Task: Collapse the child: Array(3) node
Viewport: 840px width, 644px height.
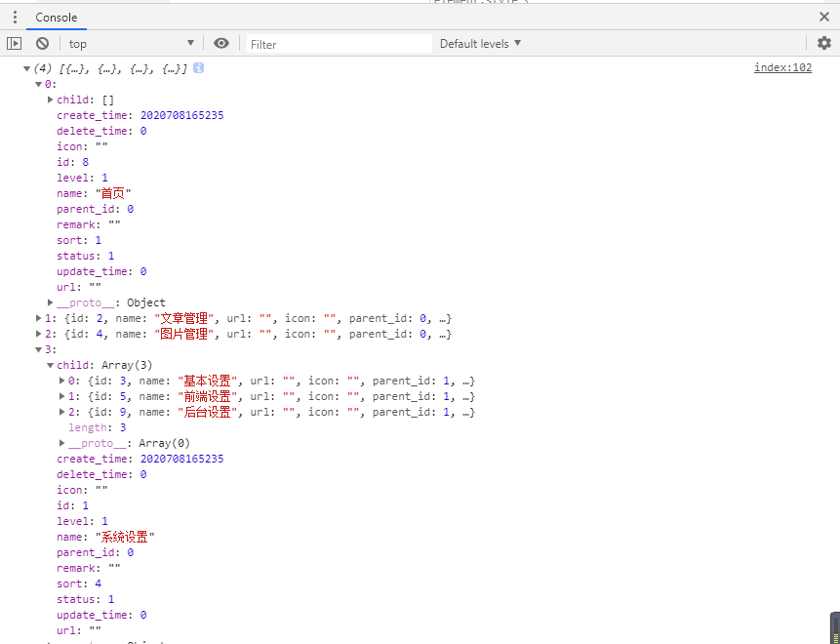Action: pyautogui.click(x=51, y=365)
